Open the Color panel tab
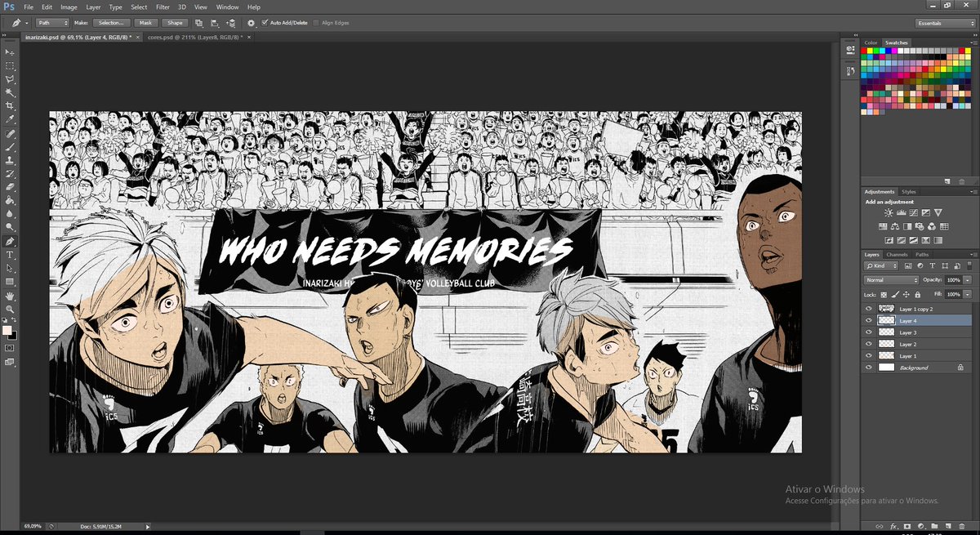Image resolution: width=980 pixels, height=535 pixels. [871, 42]
